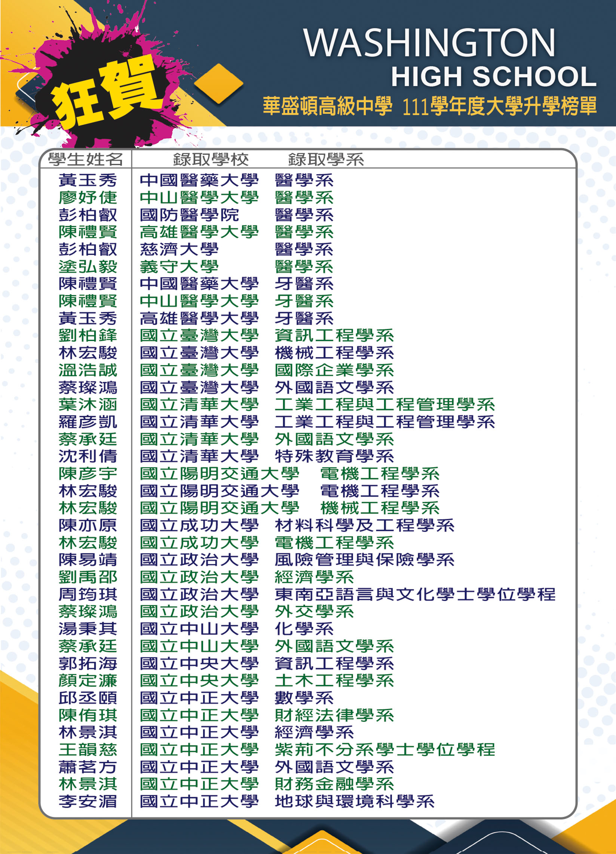Select student name 劉柏鋒

[88, 335]
